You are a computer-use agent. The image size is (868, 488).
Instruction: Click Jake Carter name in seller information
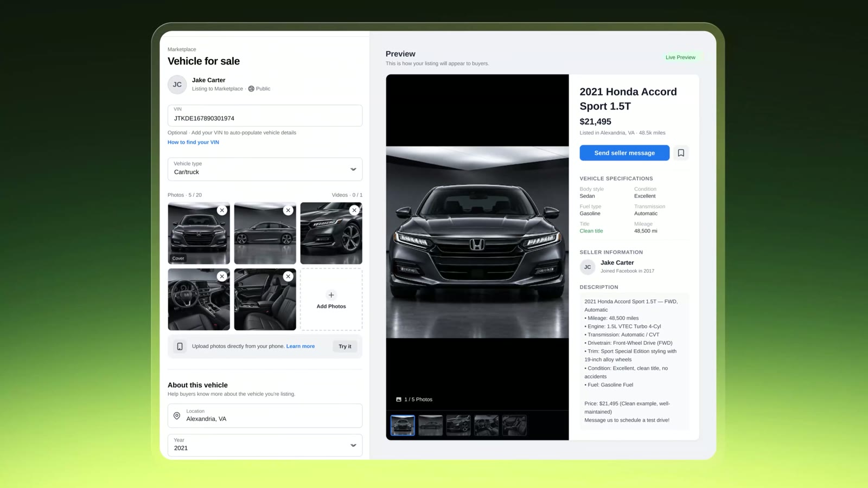(x=617, y=263)
